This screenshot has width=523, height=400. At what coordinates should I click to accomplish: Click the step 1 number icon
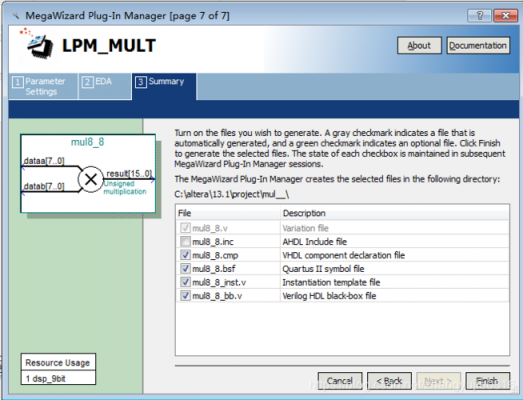[x=18, y=82]
